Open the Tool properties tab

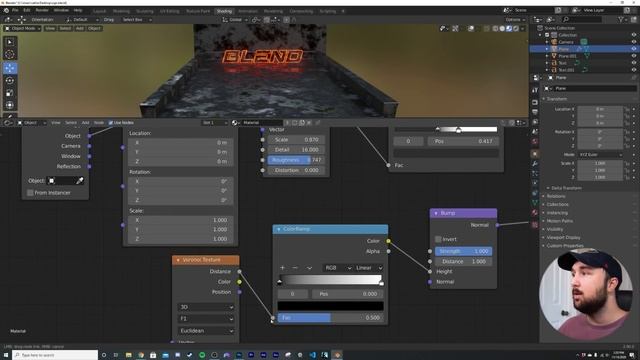coord(535,90)
